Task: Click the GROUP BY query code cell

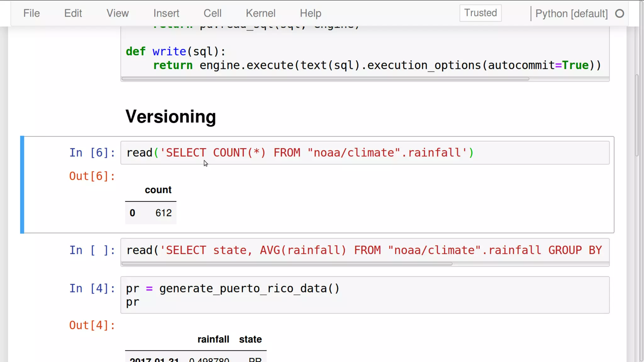Action: [365, 250]
